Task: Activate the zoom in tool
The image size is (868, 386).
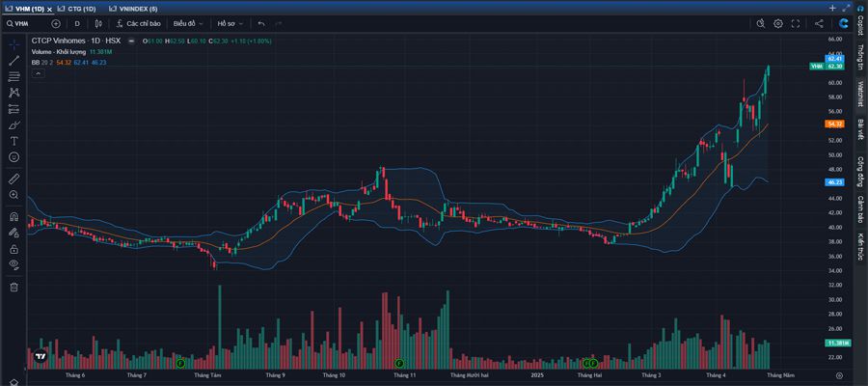Action: [14, 194]
